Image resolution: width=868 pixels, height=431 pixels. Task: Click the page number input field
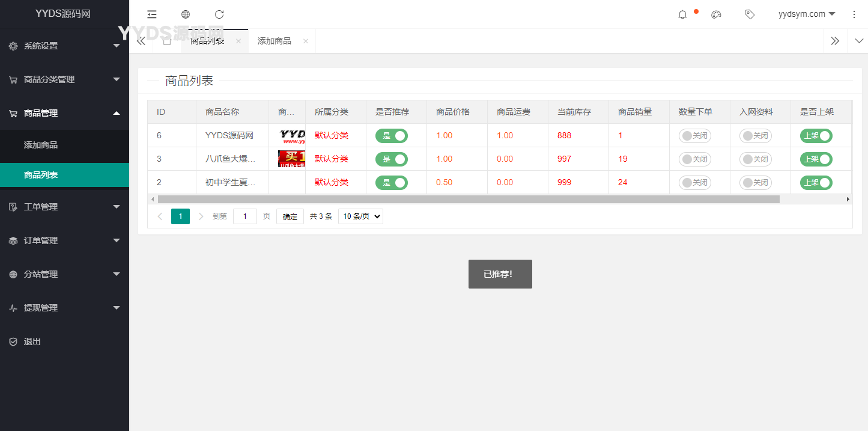coord(245,216)
